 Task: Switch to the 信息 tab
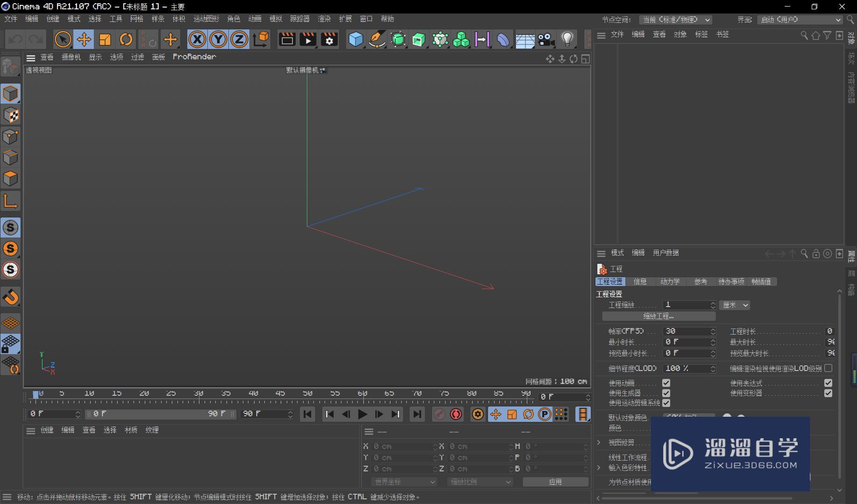click(x=640, y=281)
